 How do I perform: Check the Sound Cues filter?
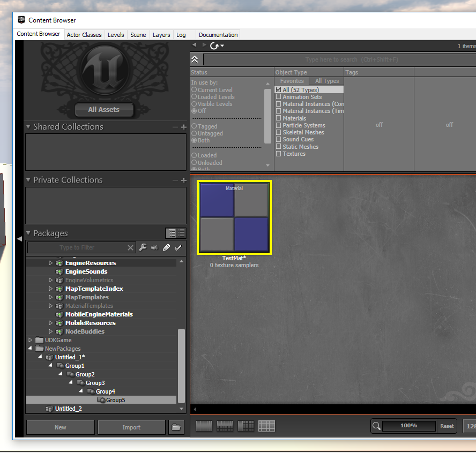pyautogui.click(x=278, y=139)
